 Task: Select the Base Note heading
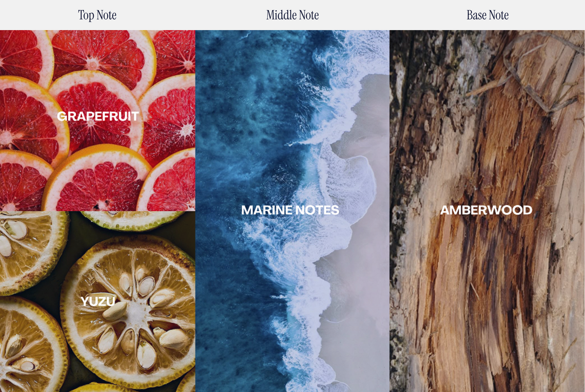pyautogui.click(x=487, y=15)
